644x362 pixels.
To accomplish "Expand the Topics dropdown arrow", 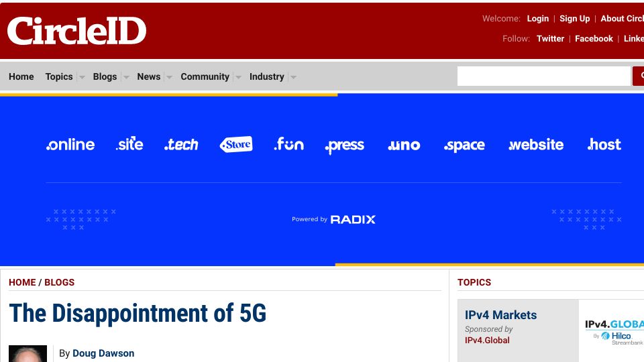I will tap(82, 76).
